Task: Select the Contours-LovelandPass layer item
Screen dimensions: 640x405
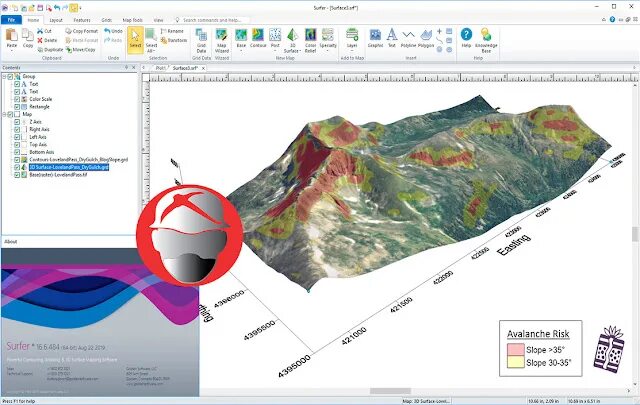Action: click(78, 160)
